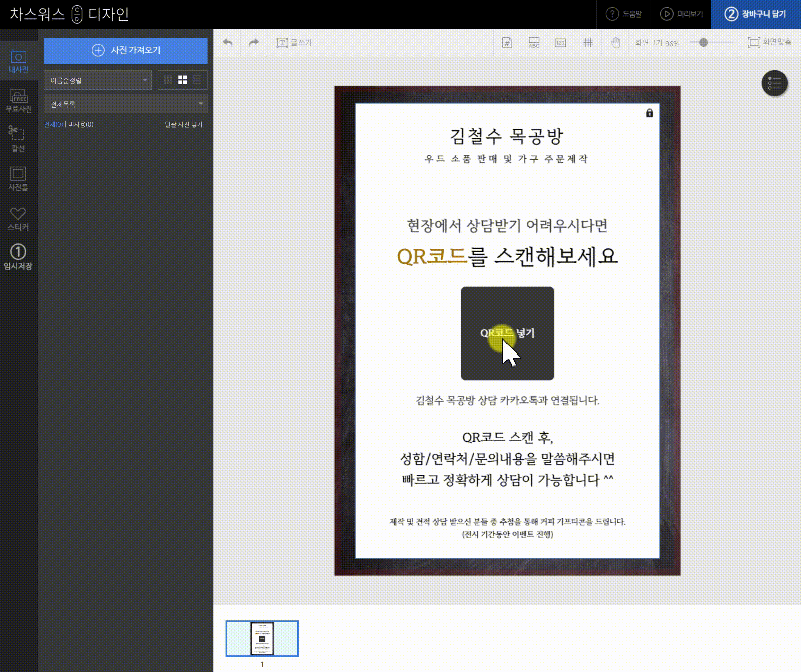Viewport: 801px width, 672px height.
Task: Open 도움말 help
Action: tap(624, 14)
